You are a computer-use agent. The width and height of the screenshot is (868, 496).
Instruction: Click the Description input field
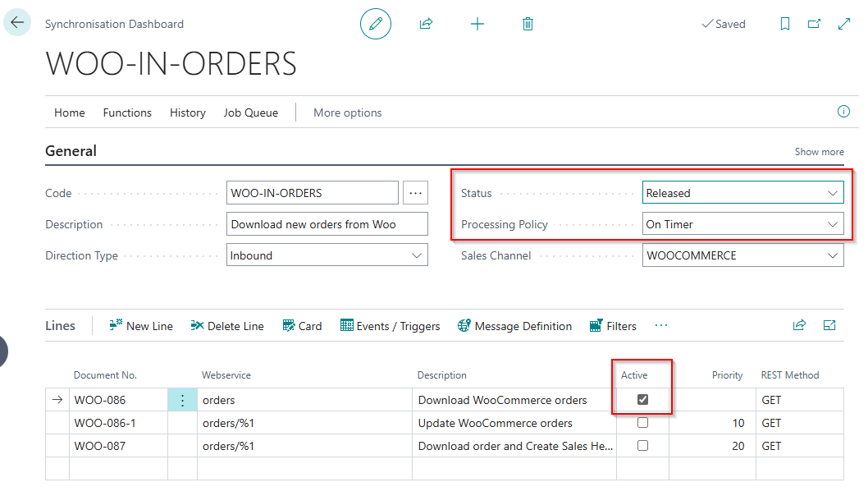point(327,224)
